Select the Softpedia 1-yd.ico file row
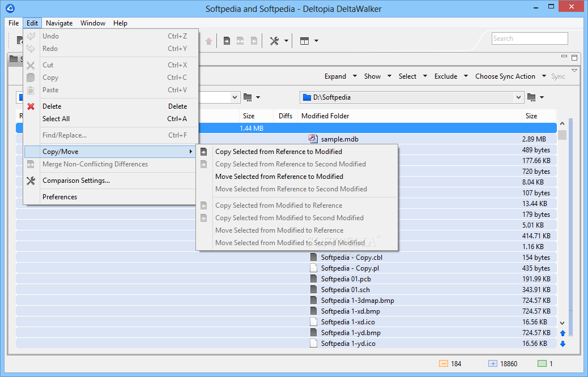 point(286,343)
